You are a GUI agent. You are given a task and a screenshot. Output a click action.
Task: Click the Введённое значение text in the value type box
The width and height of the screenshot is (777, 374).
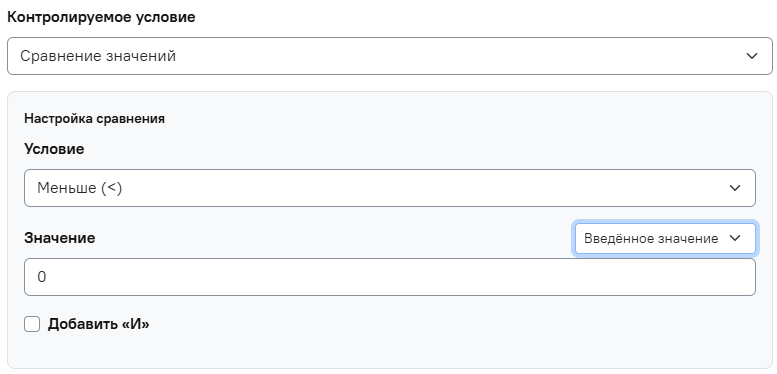pyautogui.click(x=651, y=238)
